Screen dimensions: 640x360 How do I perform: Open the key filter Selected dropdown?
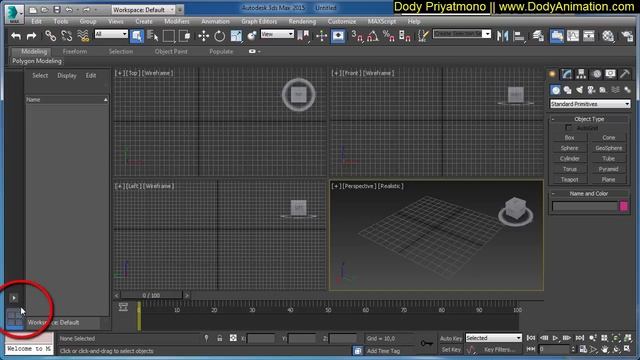493,338
